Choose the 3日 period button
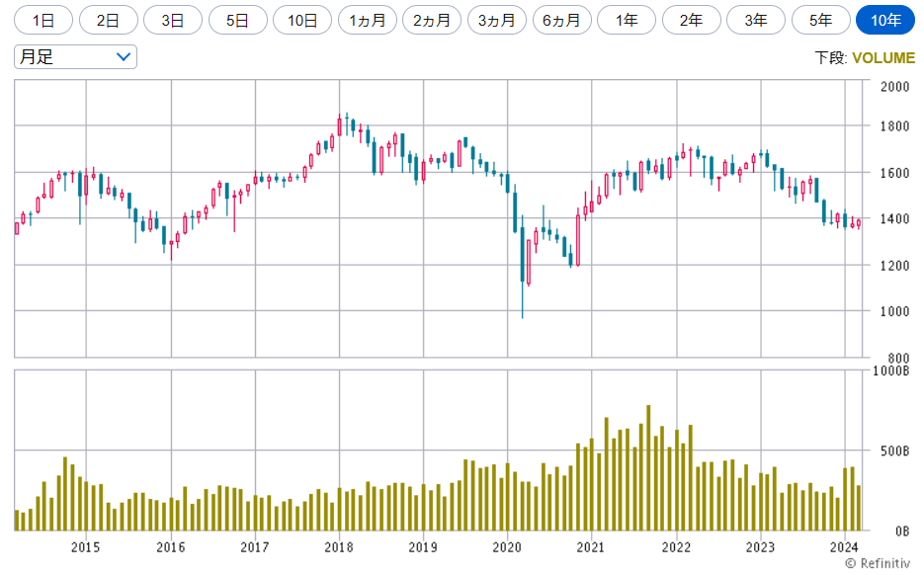Viewport: 924px width, 575px height. coord(173,20)
